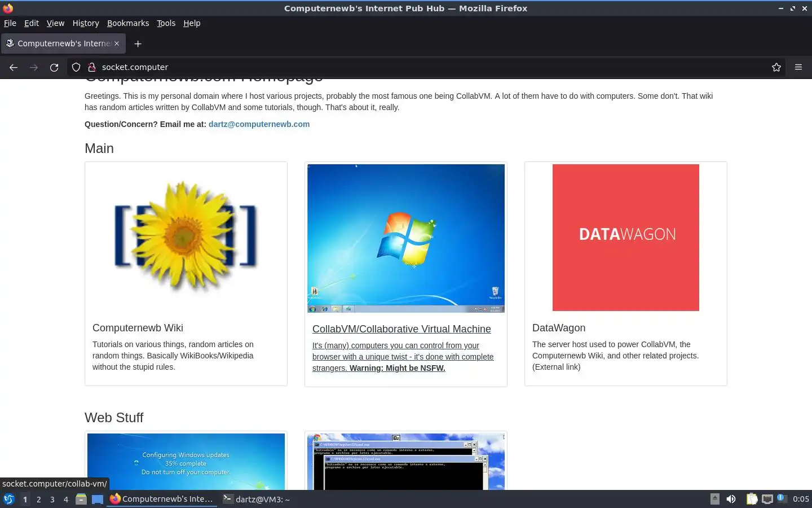Screen dimensions: 812x508
Task: Bookmark this page with the star icon
Action: 776,67
